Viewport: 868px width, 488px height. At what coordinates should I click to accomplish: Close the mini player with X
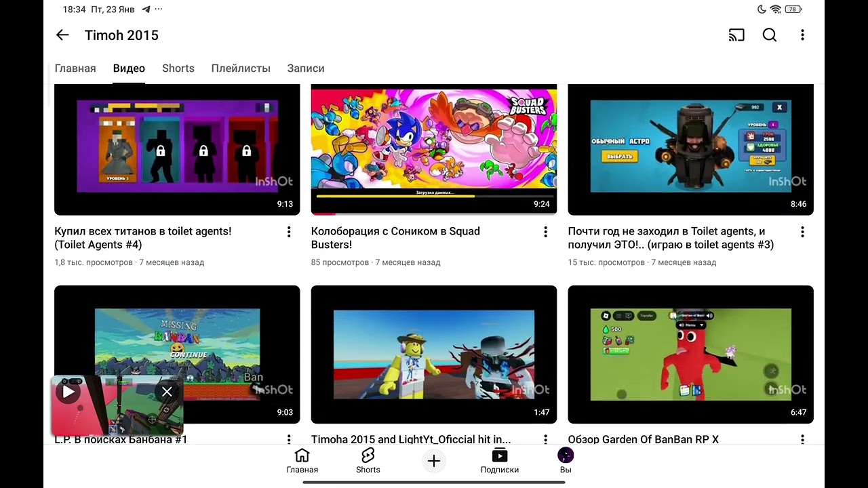click(167, 391)
